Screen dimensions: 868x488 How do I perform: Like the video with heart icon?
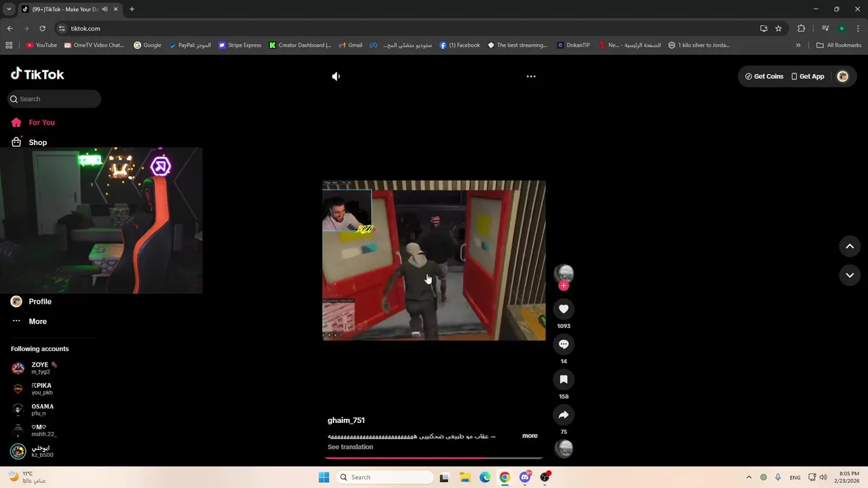[x=564, y=309]
